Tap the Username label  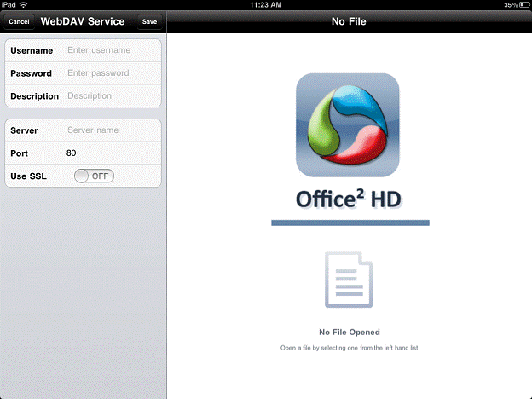[32, 50]
